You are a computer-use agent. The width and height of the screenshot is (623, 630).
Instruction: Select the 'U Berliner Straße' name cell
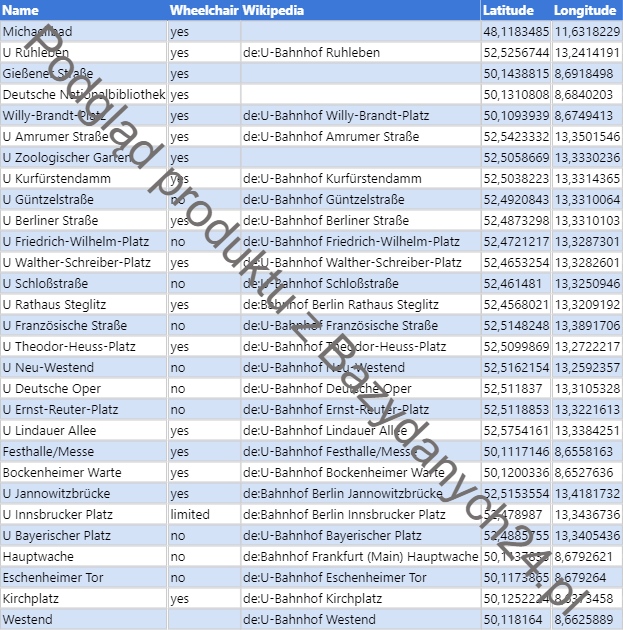(84, 221)
